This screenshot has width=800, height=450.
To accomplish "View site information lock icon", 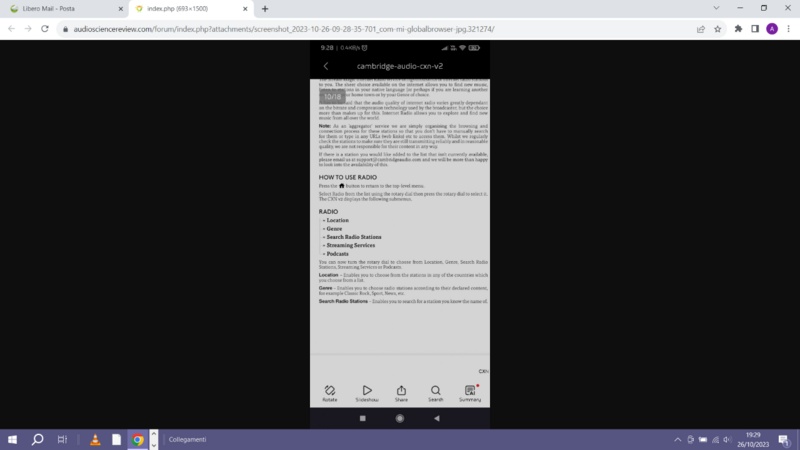I will point(65,29).
